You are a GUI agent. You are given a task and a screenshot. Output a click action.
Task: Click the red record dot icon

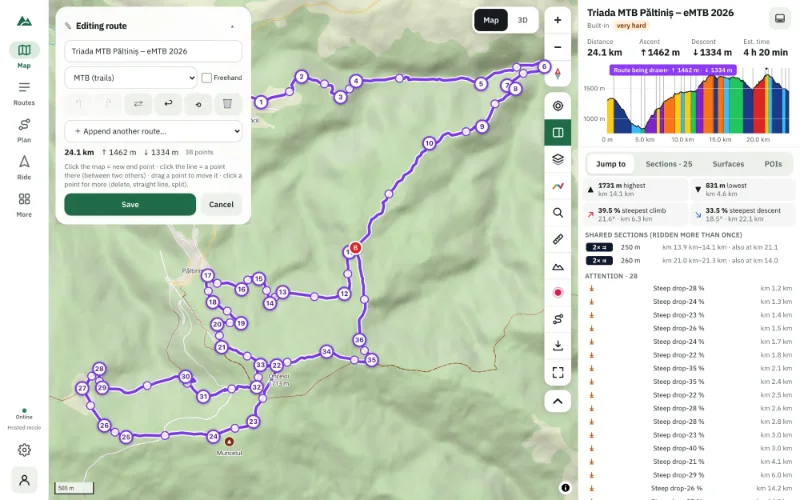tap(558, 292)
